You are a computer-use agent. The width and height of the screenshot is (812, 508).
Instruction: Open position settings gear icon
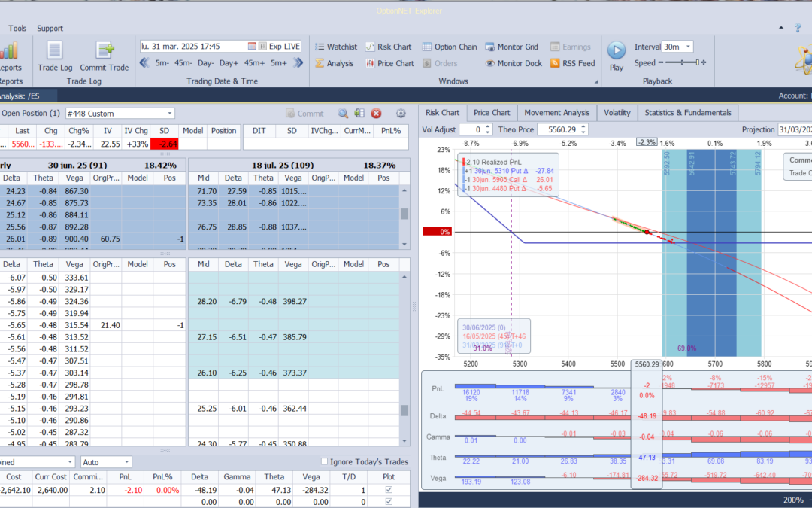pyautogui.click(x=401, y=114)
